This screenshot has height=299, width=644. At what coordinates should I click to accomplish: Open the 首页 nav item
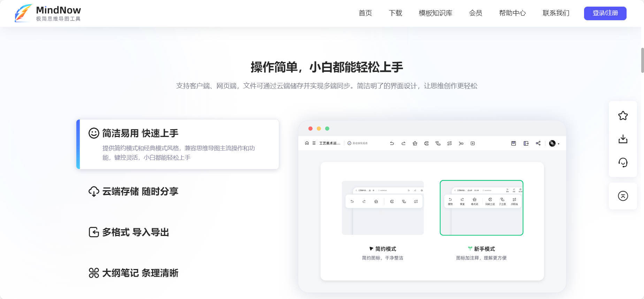point(365,13)
